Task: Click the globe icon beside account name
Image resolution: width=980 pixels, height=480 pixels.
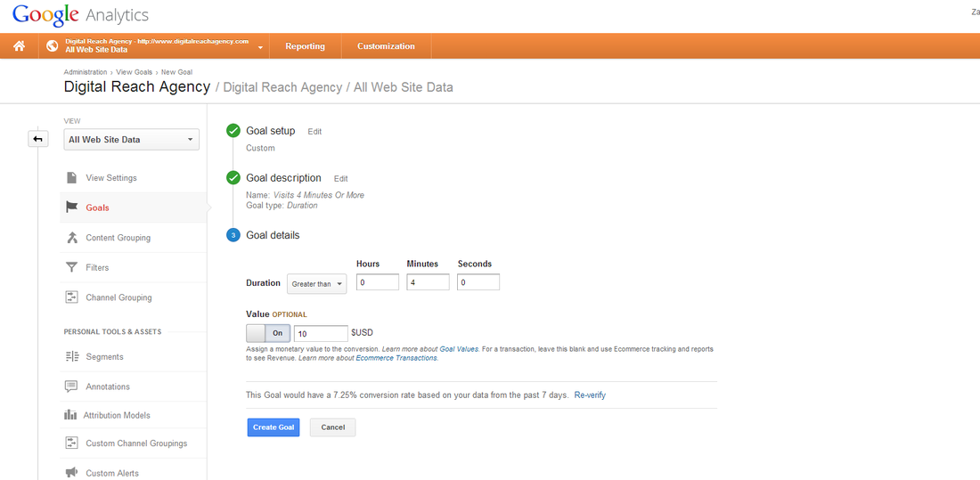Action: point(53,46)
